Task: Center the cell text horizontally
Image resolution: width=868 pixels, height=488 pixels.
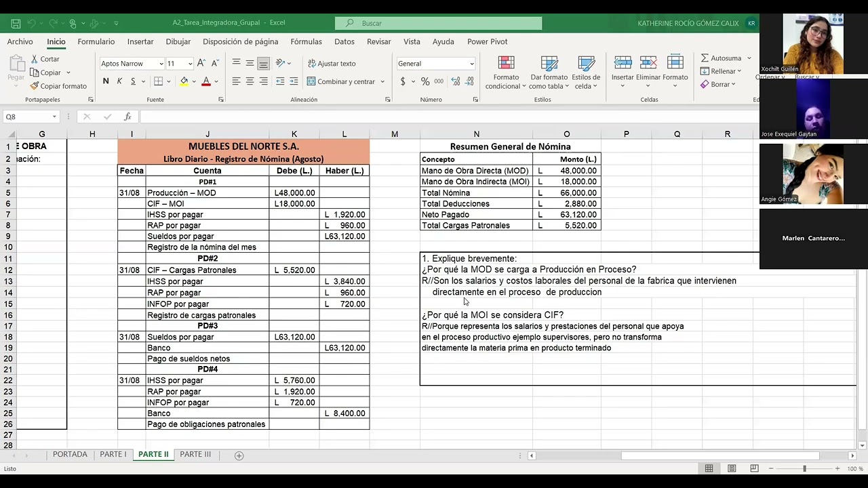Action: (250, 81)
